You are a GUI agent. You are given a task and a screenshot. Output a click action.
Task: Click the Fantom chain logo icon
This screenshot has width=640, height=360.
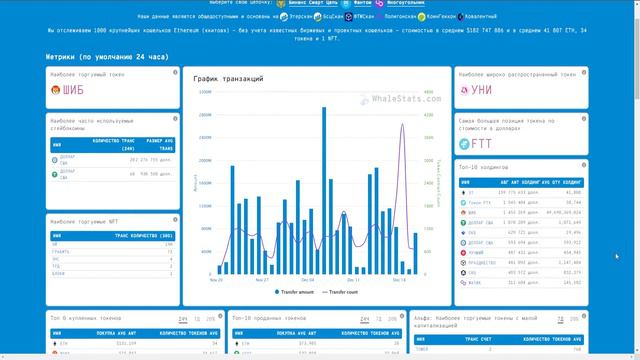(346, 3)
